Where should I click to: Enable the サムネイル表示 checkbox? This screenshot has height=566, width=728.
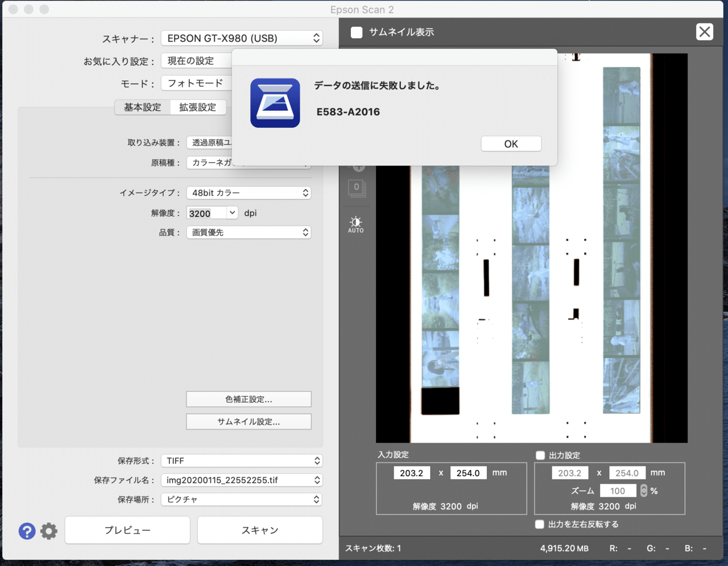pyautogui.click(x=357, y=32)
